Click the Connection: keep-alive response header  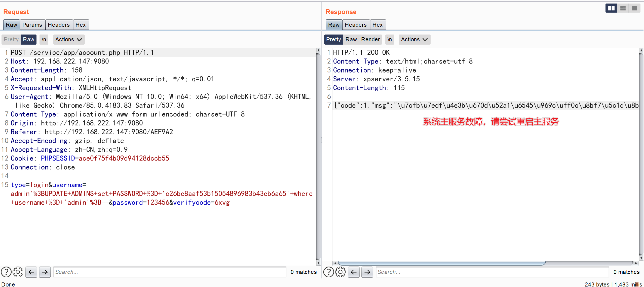click(x=375, y=70)
